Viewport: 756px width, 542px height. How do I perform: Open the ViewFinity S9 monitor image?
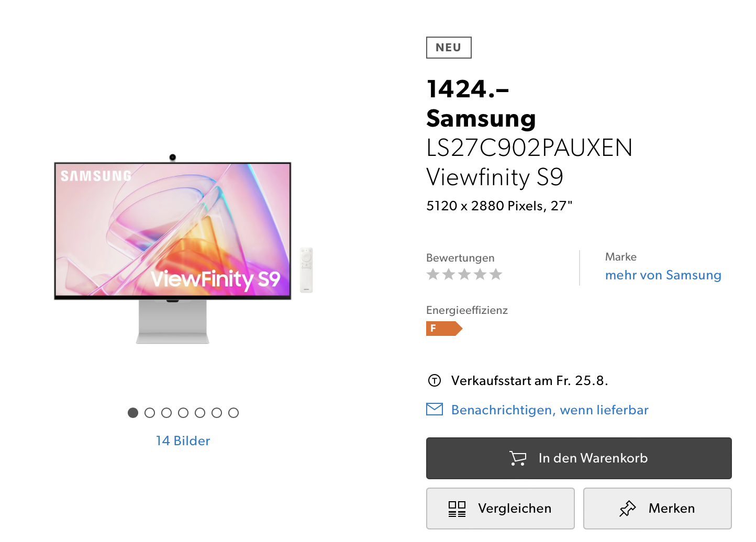(x=183, y=249)
